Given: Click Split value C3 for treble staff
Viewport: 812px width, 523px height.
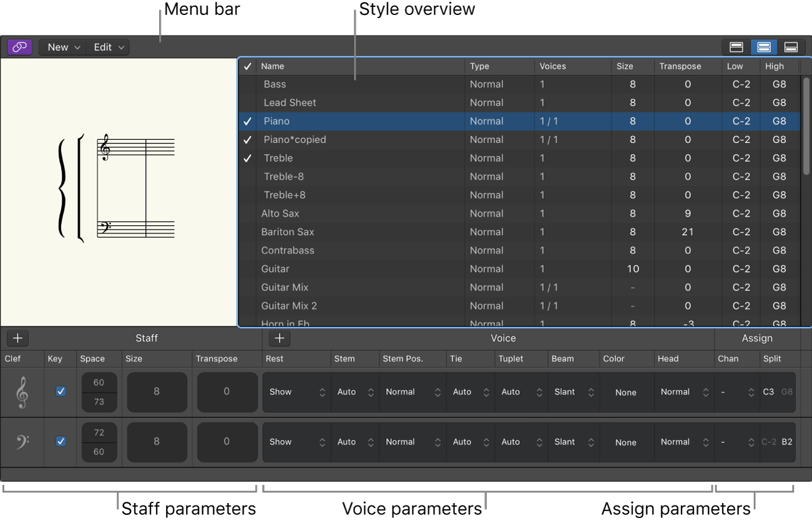Looking at the screenshot, I should [x=768, y=392].
